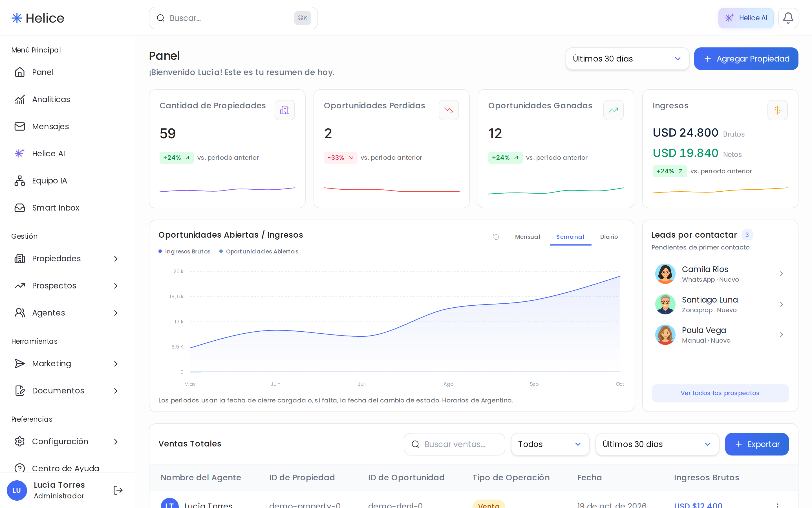Open Ventas Totales Últimos 30 días dropdown
812x508 pixels.
tap(657, 444)
